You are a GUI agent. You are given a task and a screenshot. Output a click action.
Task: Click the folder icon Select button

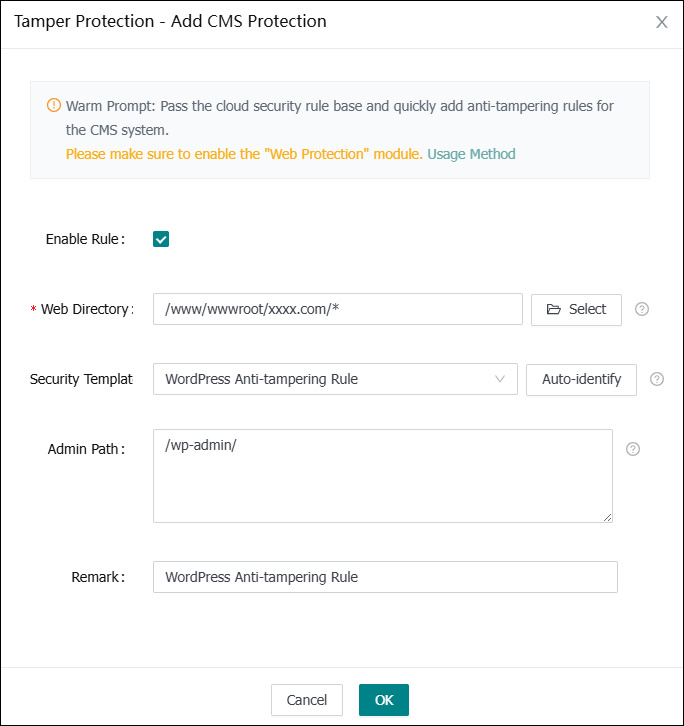point(576,309)
